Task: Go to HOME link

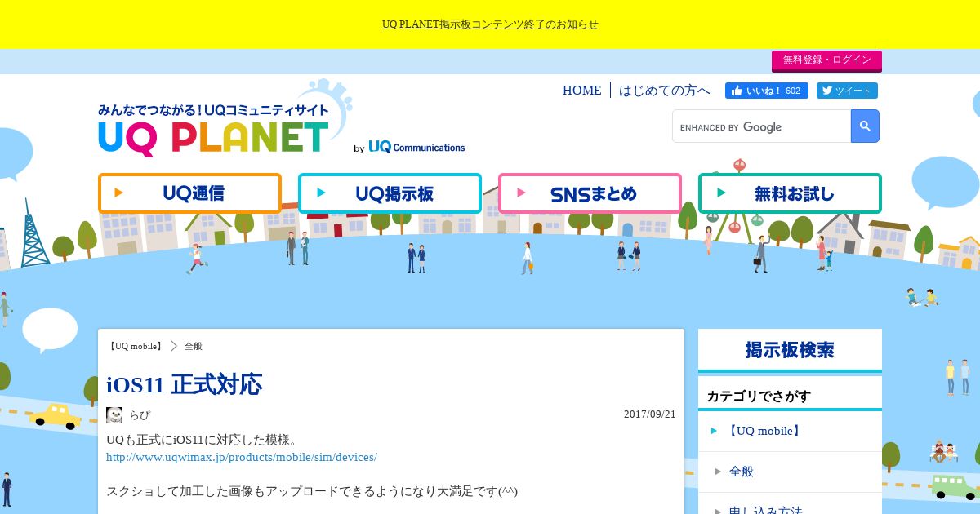Action: (581, 91)
